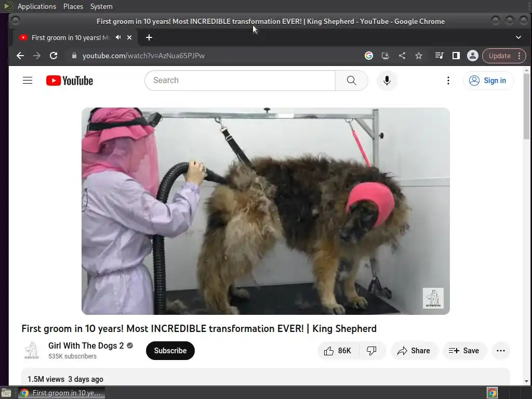Screen dimensions: 532x399
Task: Open Girl With The Dogs 2 channel avatar
Action: [32, 351]
